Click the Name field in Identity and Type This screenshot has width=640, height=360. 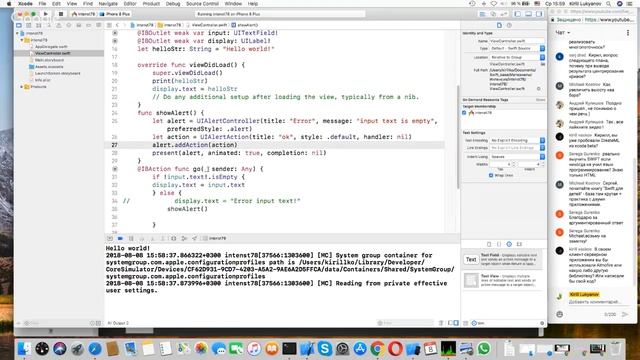[x=517, y=41]
